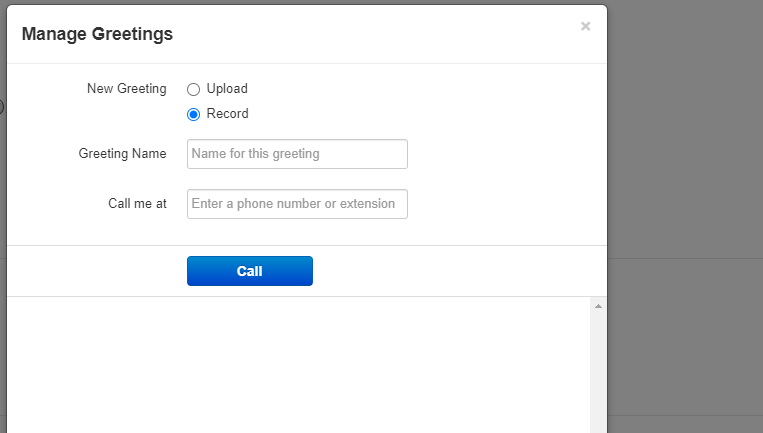763x433 pixels.
Task: Click the Record option label text
Action: pyautogui.click(x=227, y=114)
